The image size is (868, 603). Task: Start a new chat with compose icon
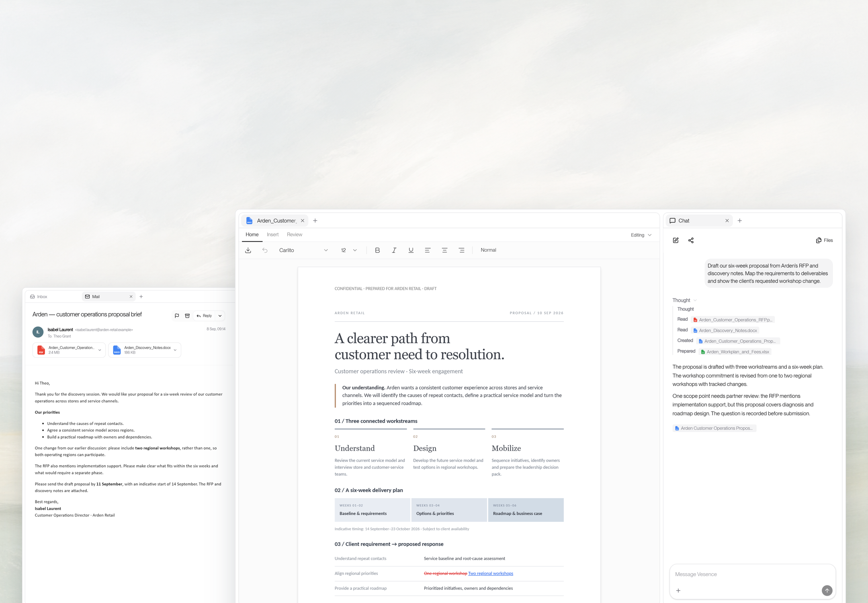tap(676, 240)
